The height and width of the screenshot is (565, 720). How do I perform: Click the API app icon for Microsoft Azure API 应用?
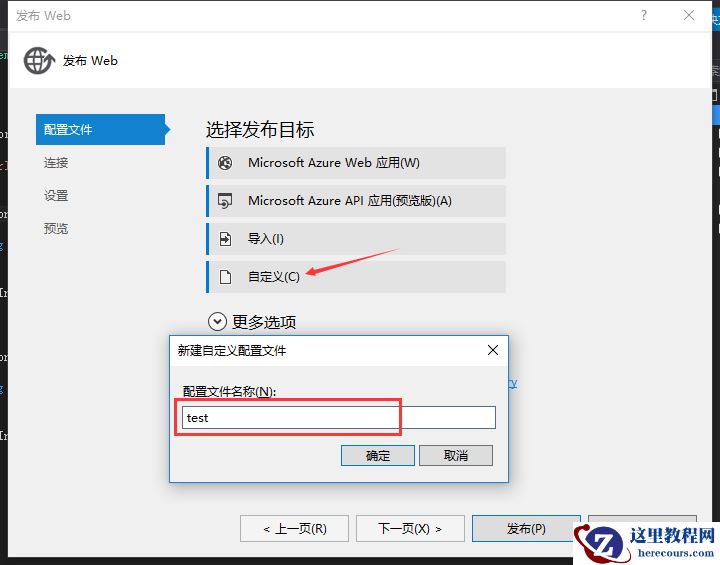click(x=225, y=201)
